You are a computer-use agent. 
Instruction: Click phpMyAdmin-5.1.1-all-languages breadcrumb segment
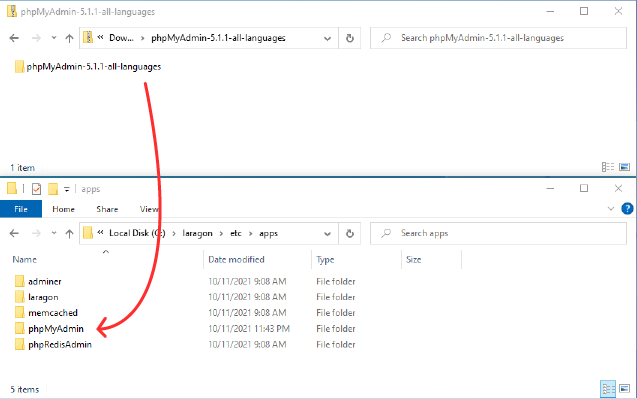click(218, 38)
